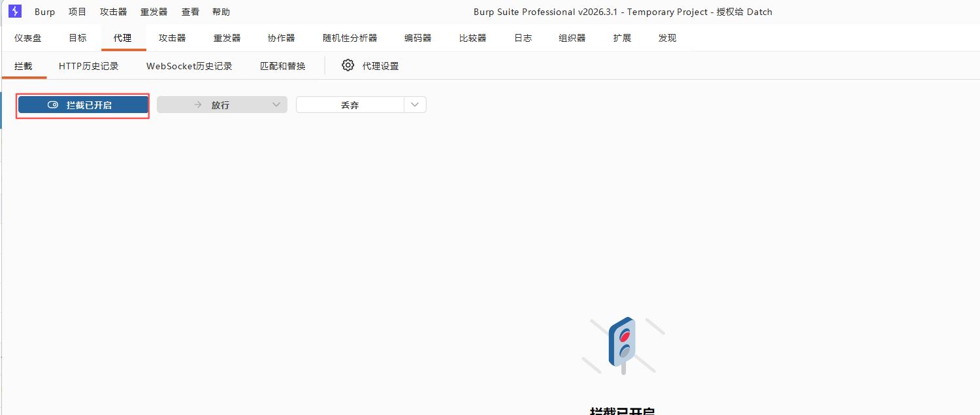Open the 编码器 tab

click(418, 38)
